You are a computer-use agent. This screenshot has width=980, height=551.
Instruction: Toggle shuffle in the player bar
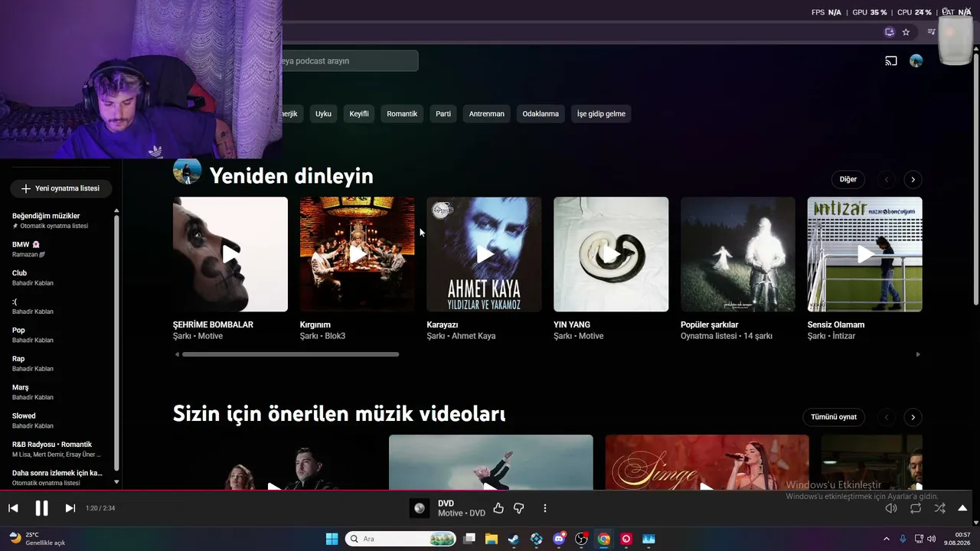pyautogui.click(x=939, y=508)
